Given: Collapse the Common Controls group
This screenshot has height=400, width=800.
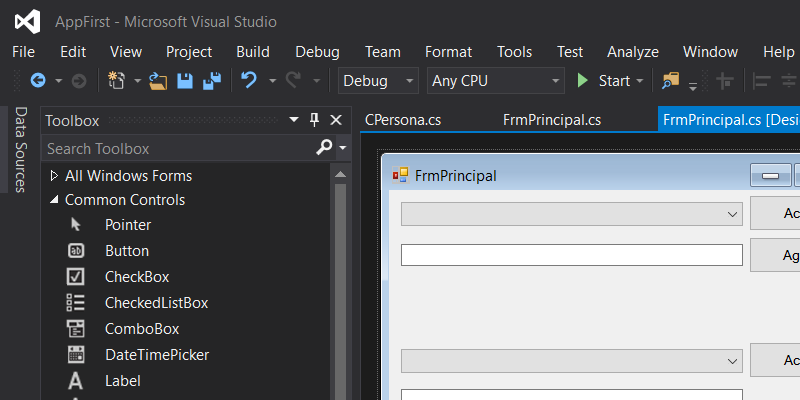Looking at the screenshot, I should [x=54, y=200].
